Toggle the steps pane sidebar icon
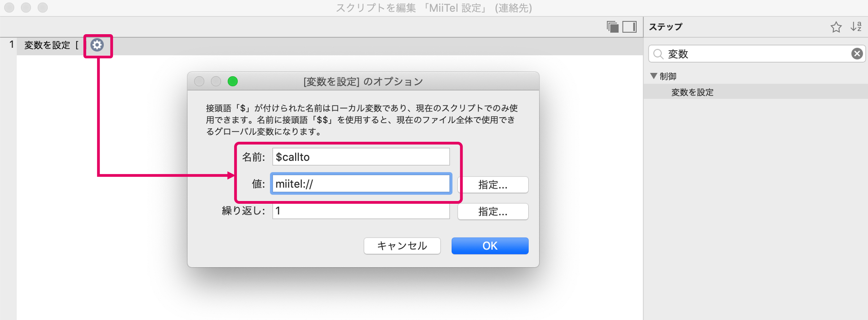The height and width of the screenshot is (320, 868). [x=629, y=27]
